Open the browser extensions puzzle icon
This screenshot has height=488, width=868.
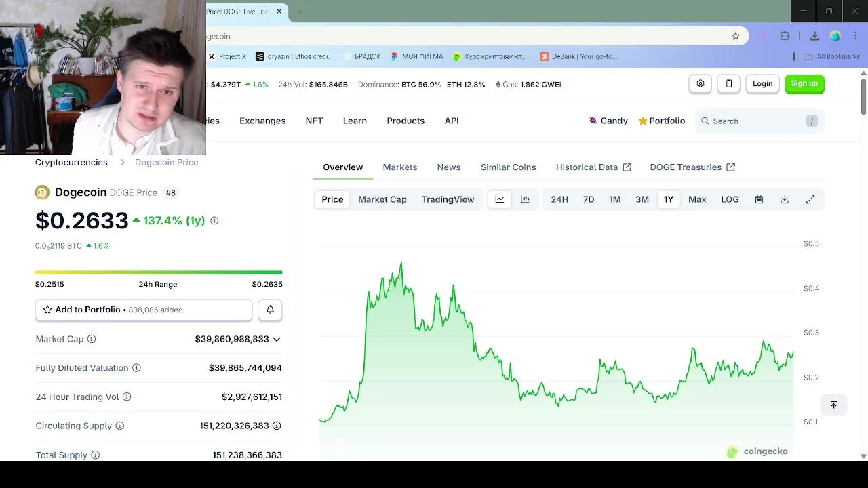pos(785,36)
